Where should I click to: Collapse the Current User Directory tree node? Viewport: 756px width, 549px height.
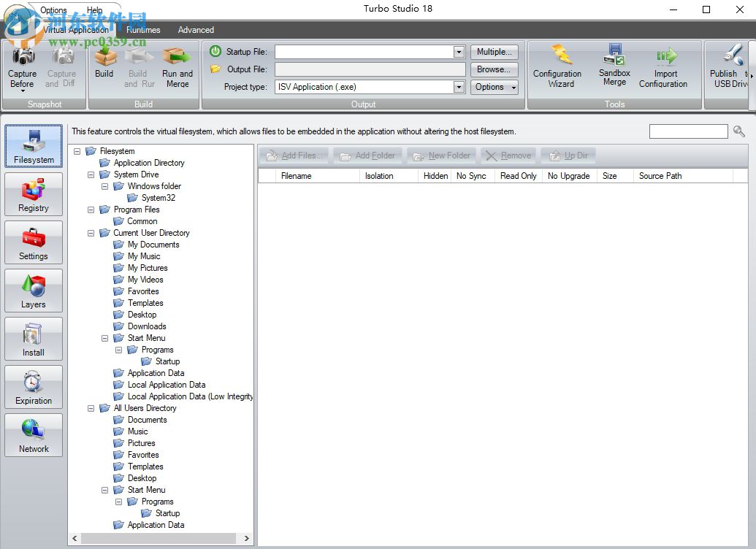[91, 233]
